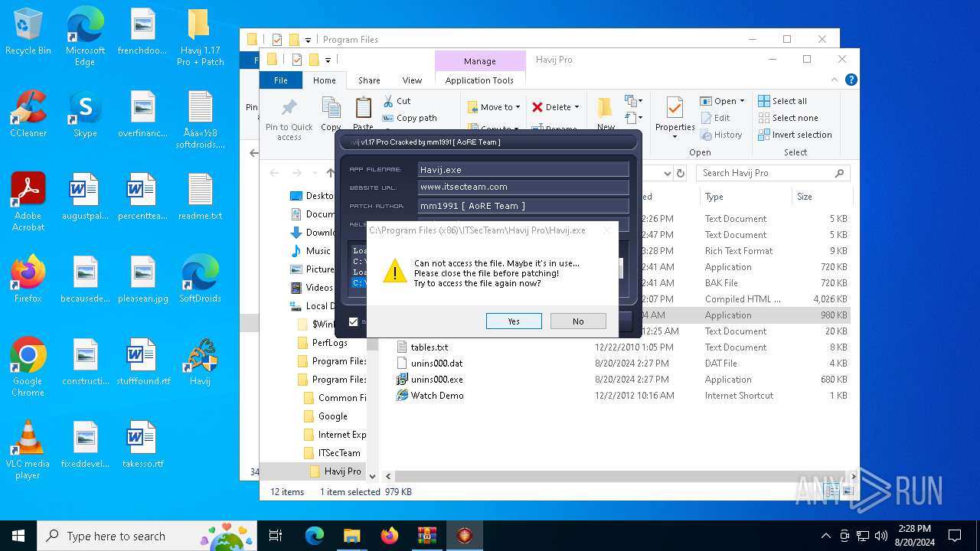The image size is (980, 551).
Task: Select Music in the navigation pane
Action: [x=318, y=251]
